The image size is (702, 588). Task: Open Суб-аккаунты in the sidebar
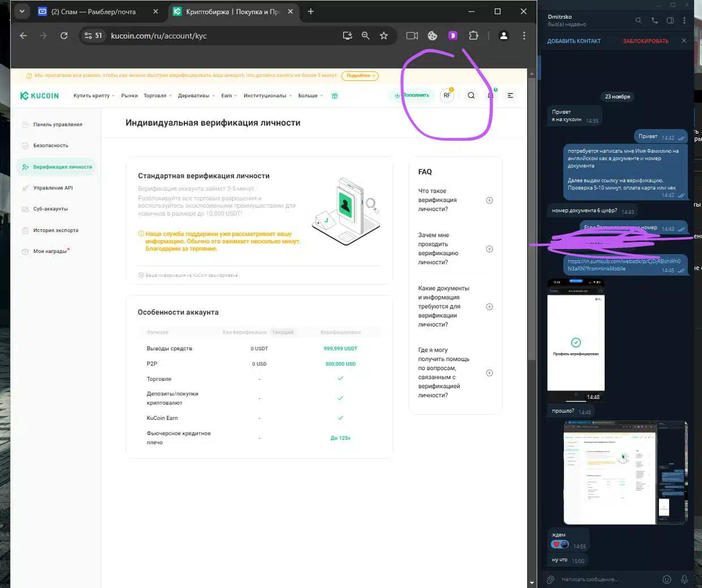click(x=57, y=209)
